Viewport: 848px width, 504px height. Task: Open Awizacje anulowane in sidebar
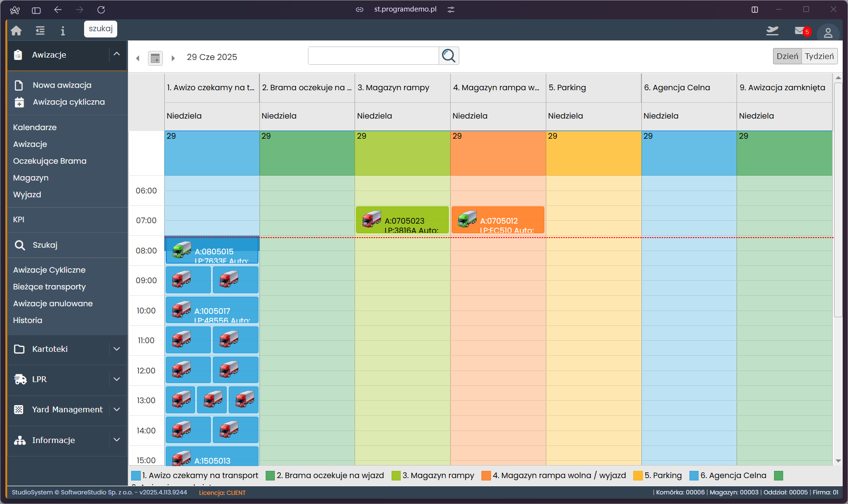pyautogui.click(x=53, y=303)
